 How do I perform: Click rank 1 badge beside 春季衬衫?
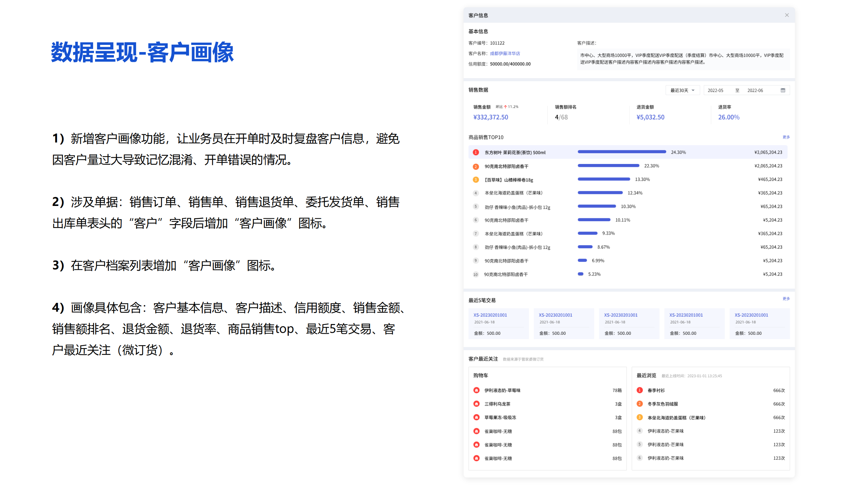coord(639,390)
